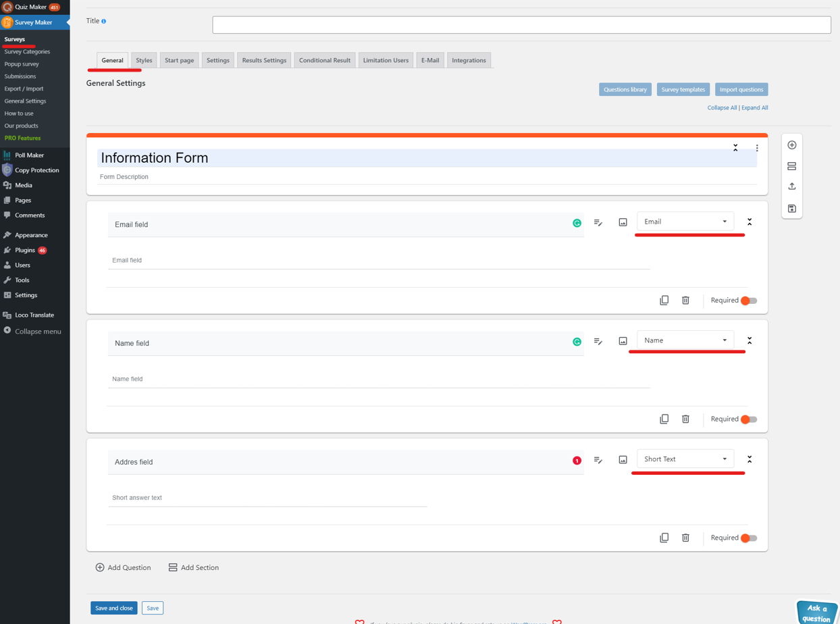Click the add question plus icon in right sidebar

pyautogui.click(x=792, y=145)
